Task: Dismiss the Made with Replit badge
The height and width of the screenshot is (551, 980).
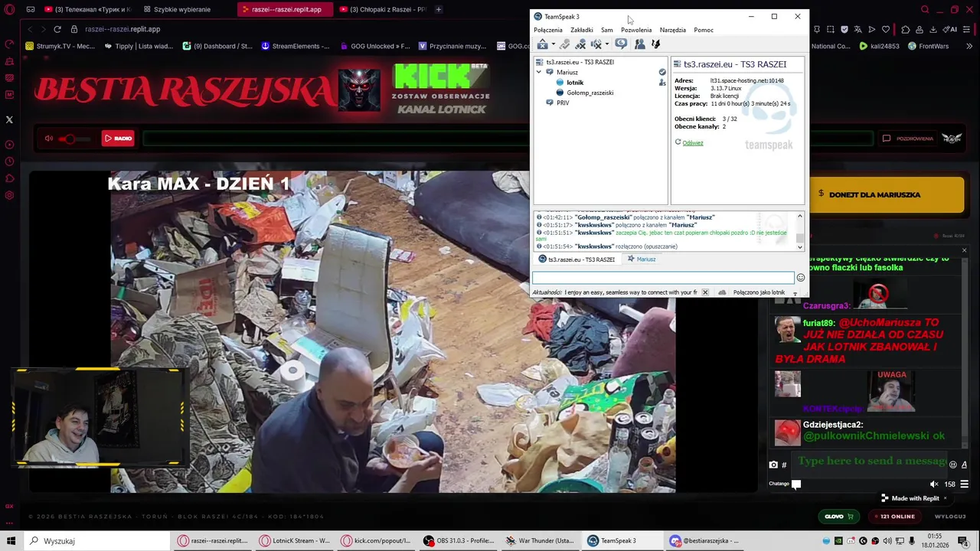Action: point(945,498)
